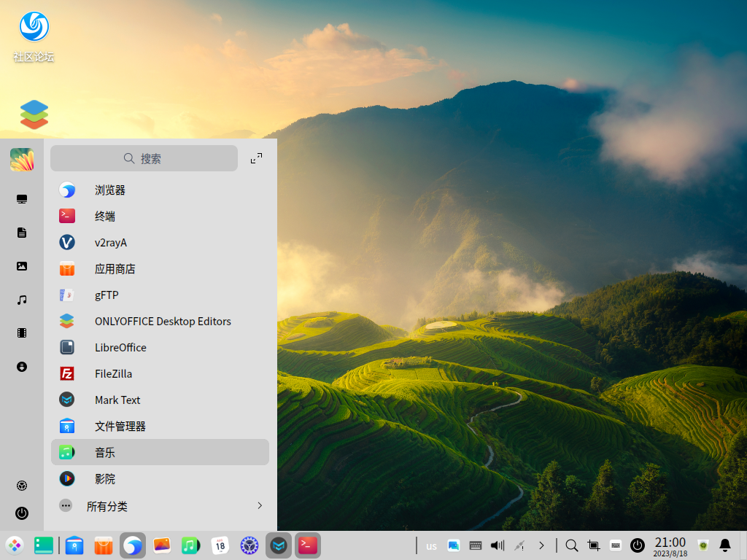Switch launcher to fullscreen mode
This screenshot has width=747, height=560.
tap(256, 158)
